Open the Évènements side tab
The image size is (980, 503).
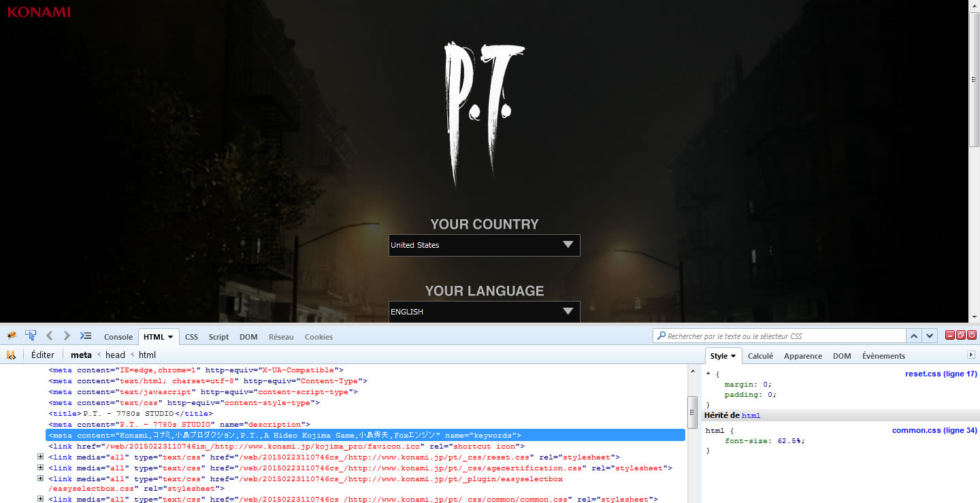(883, 356)
